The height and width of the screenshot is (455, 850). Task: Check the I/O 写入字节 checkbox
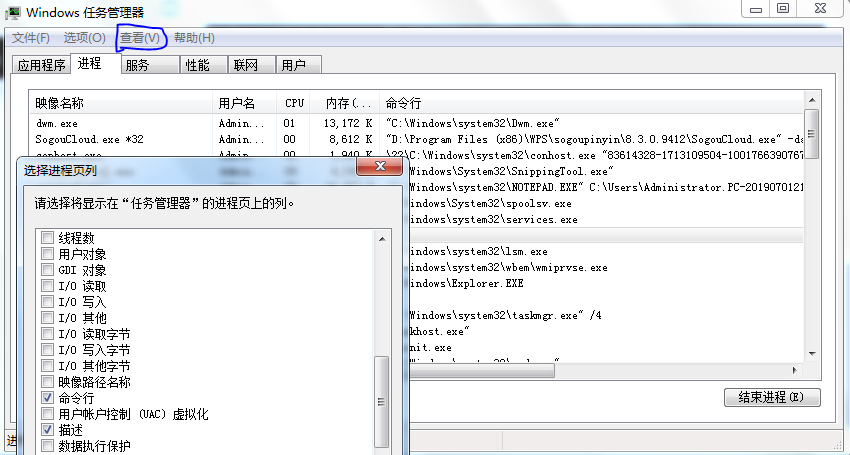tap(48, 349)
